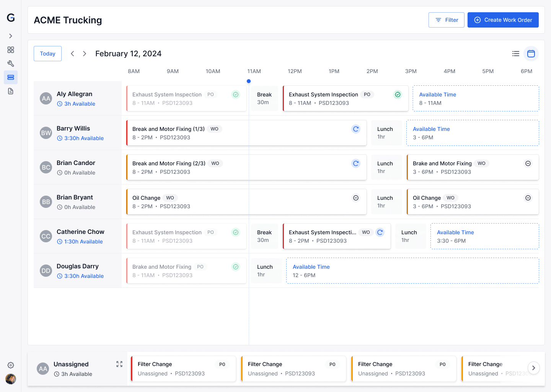Screen dimensions: 551x392
Task: Click the AA avatar for Aly Allegran
Action: [x=46, y=98]
